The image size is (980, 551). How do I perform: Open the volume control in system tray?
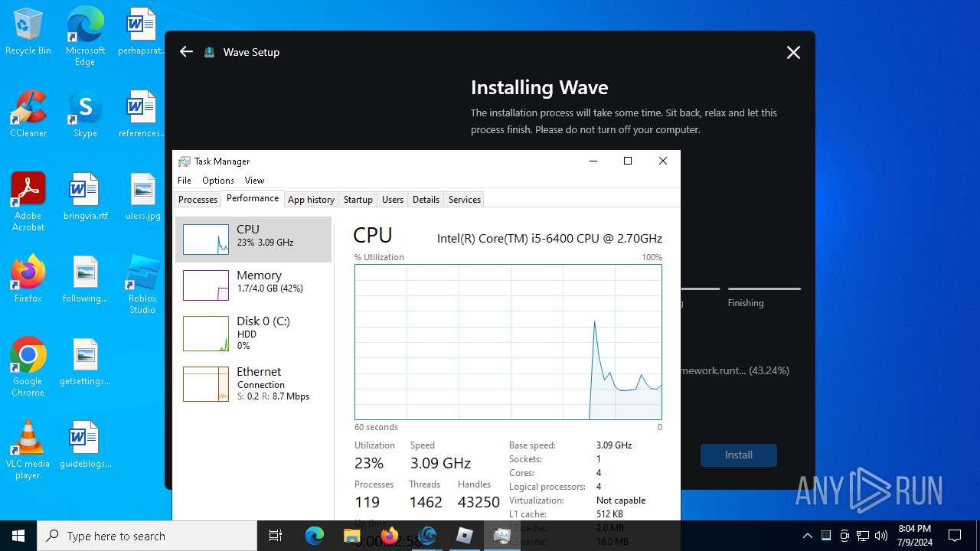click(881, 536)
